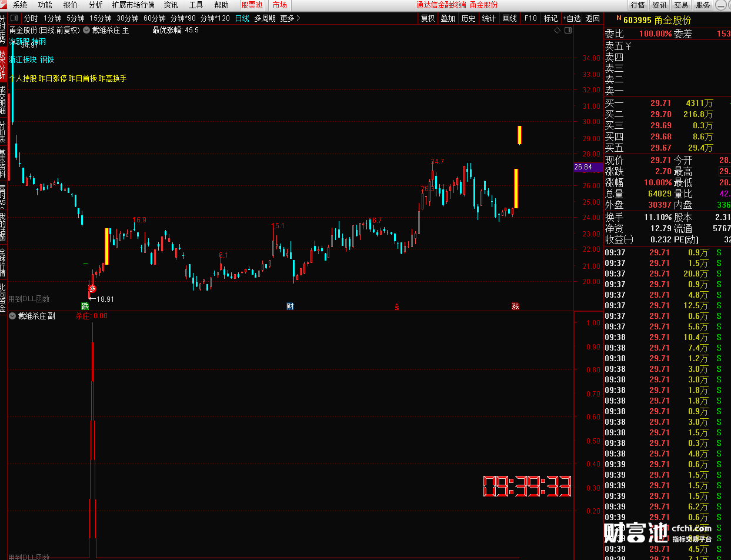
Task: Open the 系统 menu
Action: tap(20, 5)
